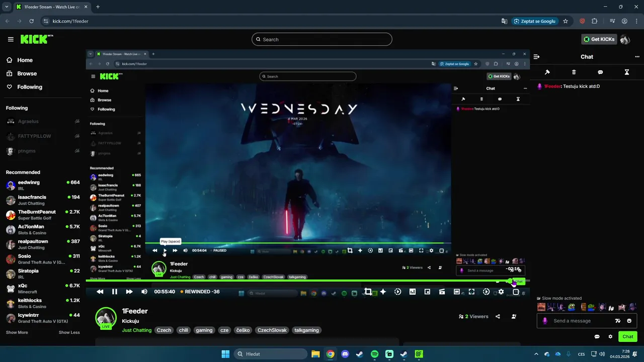Open recommended channel xQc
644x362 pixels.
coord(43,288)
